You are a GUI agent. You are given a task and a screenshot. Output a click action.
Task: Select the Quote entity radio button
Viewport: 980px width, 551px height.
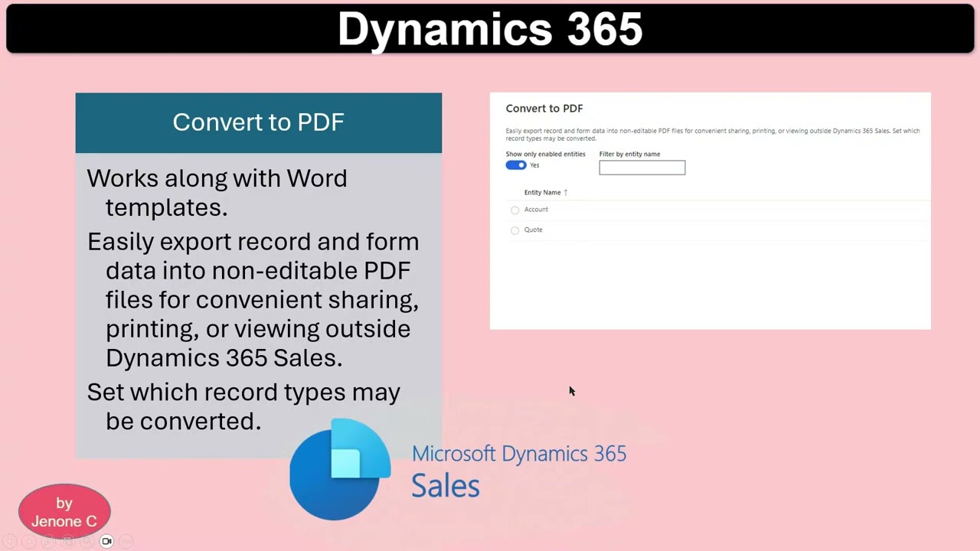pyautogui.click(x=514, y=230)
